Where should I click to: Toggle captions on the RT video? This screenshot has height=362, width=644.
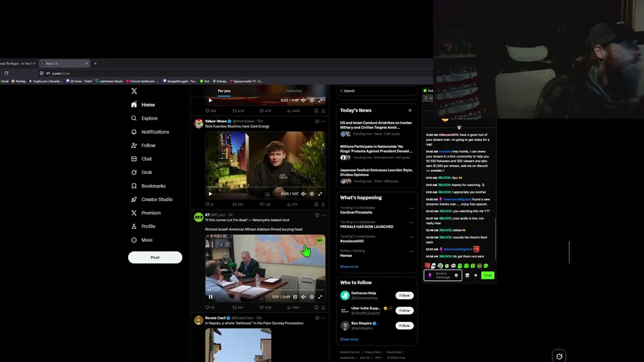(295, 297)
